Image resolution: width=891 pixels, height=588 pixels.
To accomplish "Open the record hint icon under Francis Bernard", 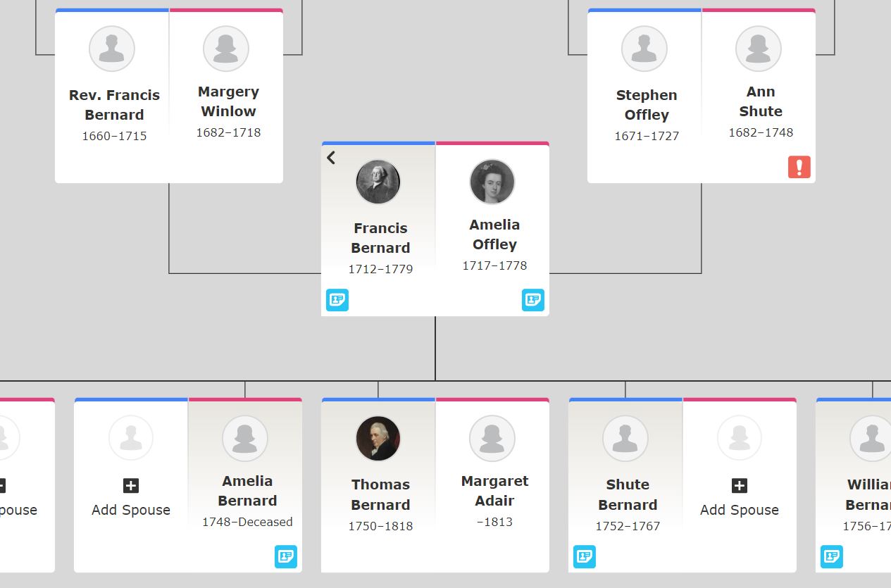I will pyautogui.click(x=337, y=300).
